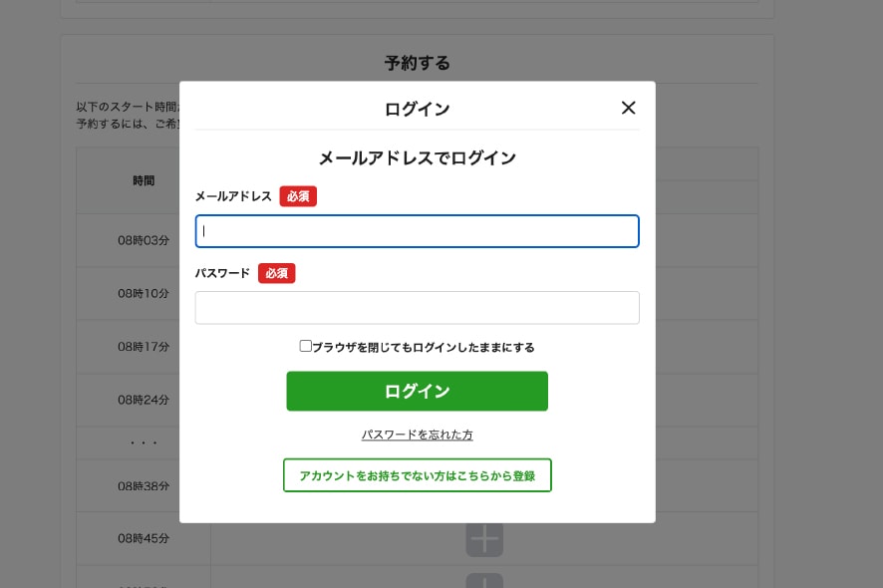The image size is (883, 588).
Task: Click the partially visible plus icon below 08時45分
Action: click(483, 580)
